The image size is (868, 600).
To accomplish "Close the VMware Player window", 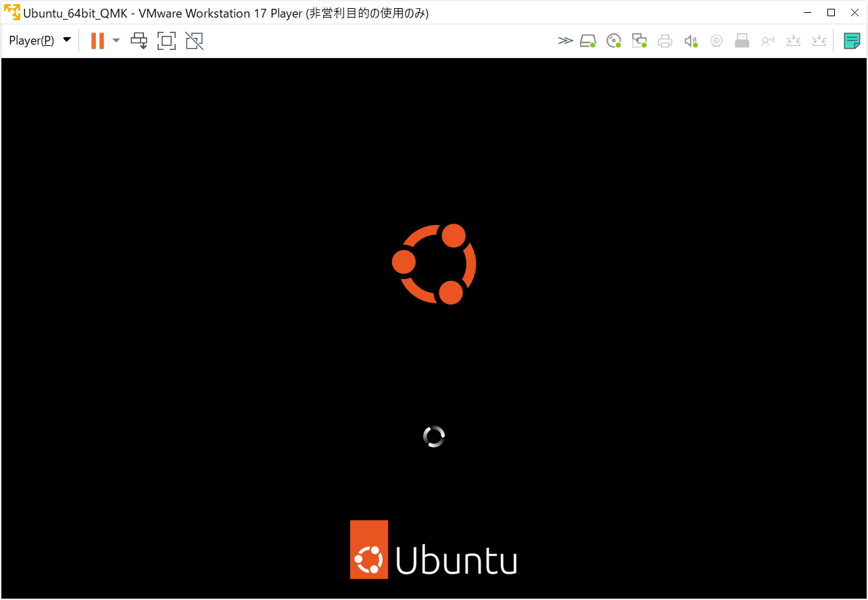I will pyautogui.click(x=855, y=12).
